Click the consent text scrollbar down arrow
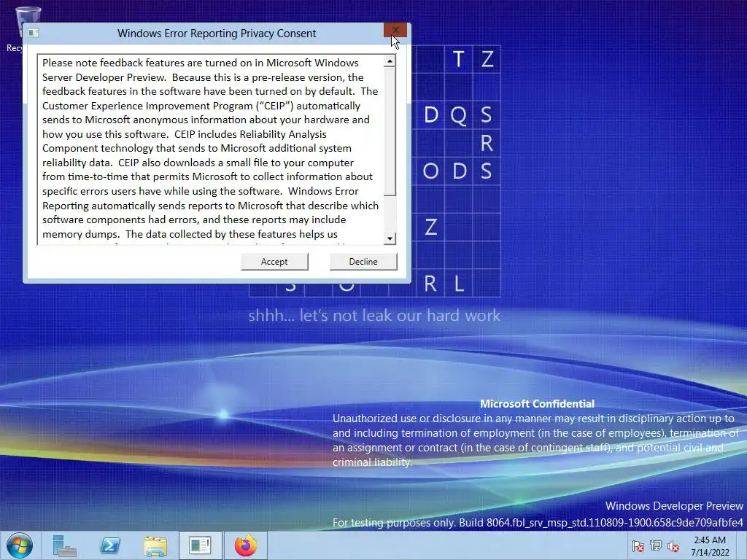The image size is (747, 560). 390,238
